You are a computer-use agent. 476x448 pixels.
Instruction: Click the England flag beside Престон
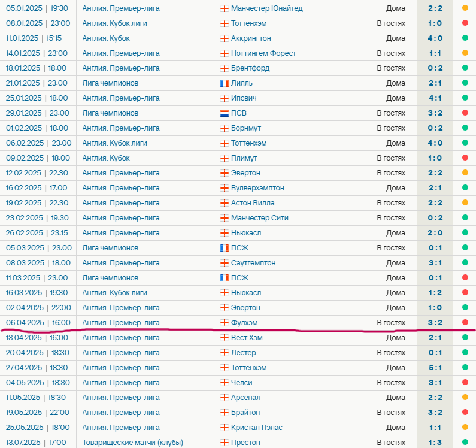tap(225, 443)
